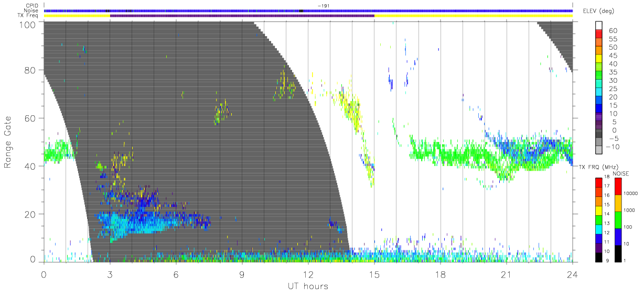Click the purple section of TX Freq strip
The image size is (644, 297).
click(242, 16)
